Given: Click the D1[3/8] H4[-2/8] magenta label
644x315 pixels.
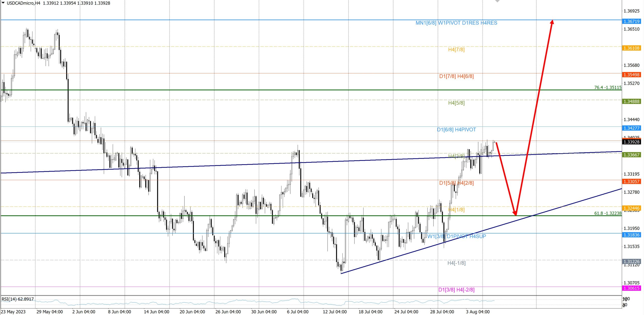Looking at the screenshot, I should click(x=456, y=290).
